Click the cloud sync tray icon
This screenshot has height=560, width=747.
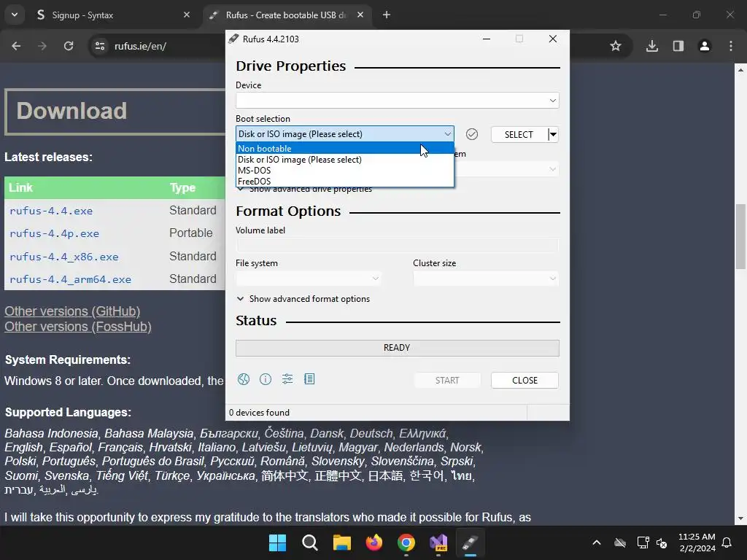point(620,542)
